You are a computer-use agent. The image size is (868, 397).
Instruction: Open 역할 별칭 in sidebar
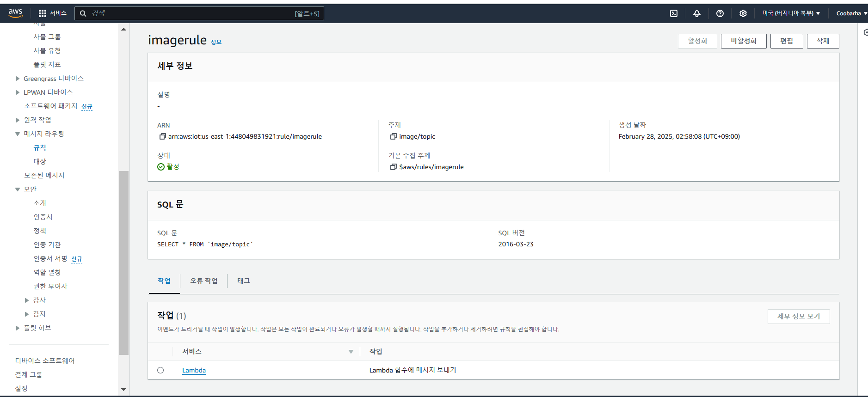point(47,272)
